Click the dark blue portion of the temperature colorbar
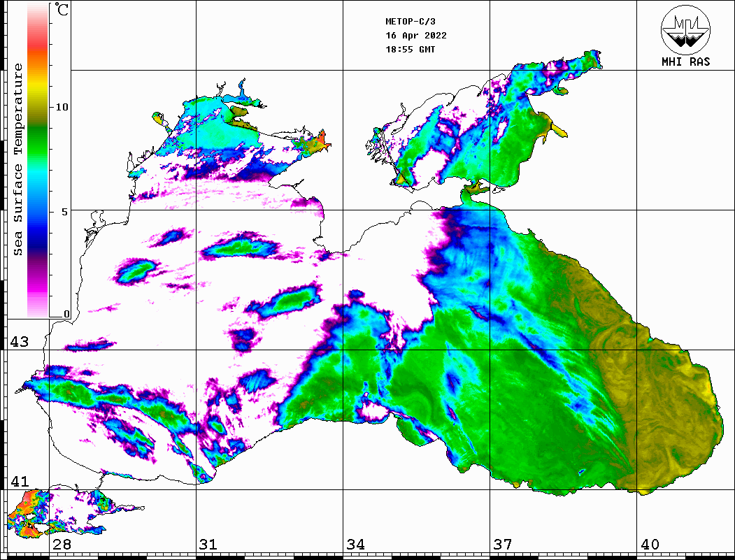 click(38, 239)
